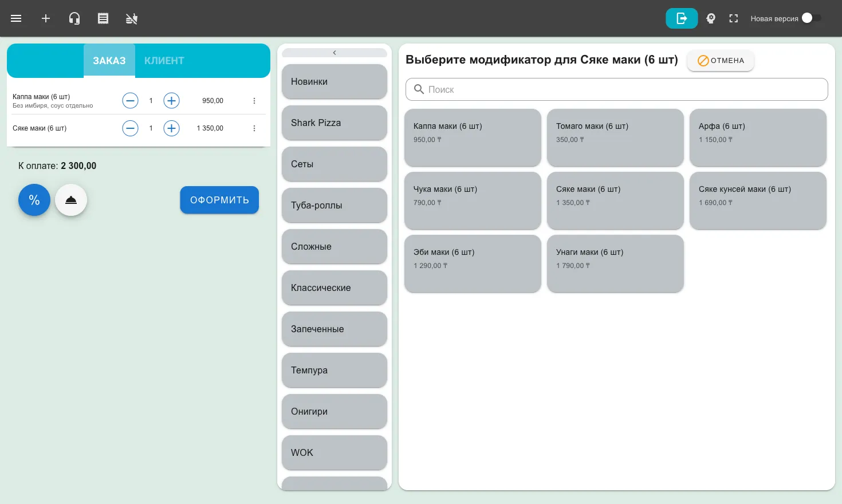Click the serving cloche round button
Screen dimensions: 842x504
pyautogui.click(x=71, y=200)
